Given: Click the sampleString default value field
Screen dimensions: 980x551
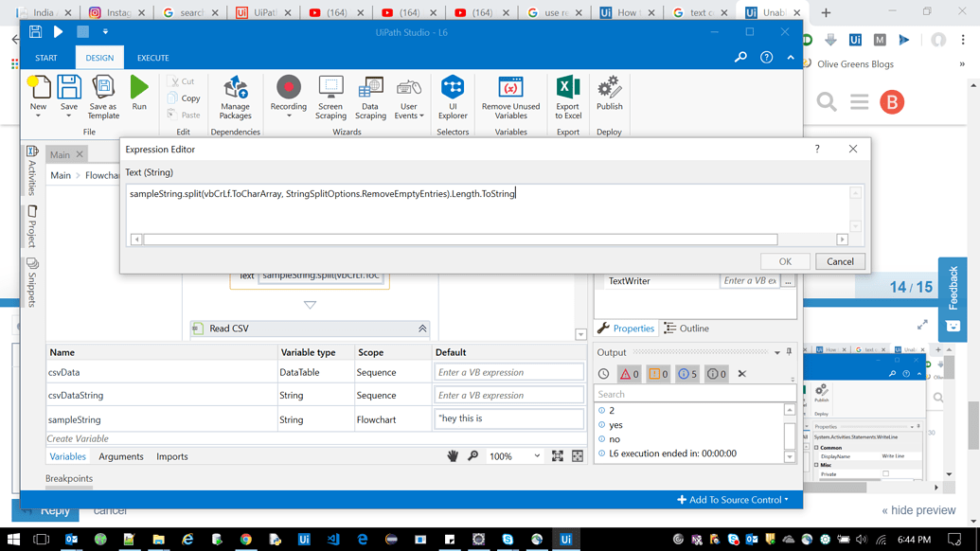Looking at the screenshot, I should tap(508, 418).
